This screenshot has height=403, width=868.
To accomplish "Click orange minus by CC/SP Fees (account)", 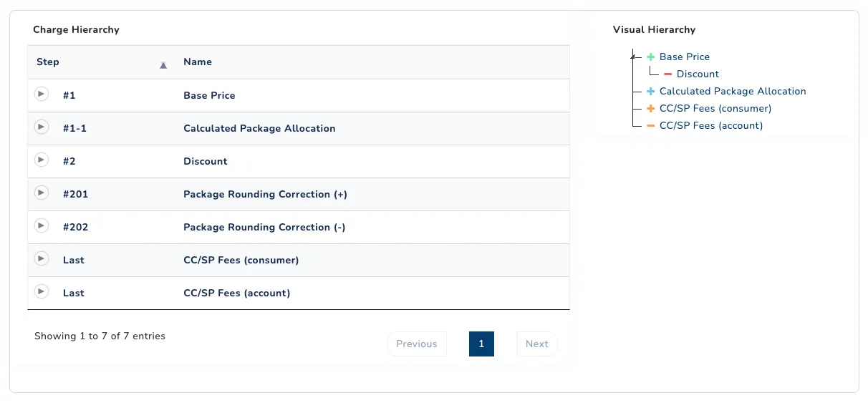I will click(x=651, y=125).
